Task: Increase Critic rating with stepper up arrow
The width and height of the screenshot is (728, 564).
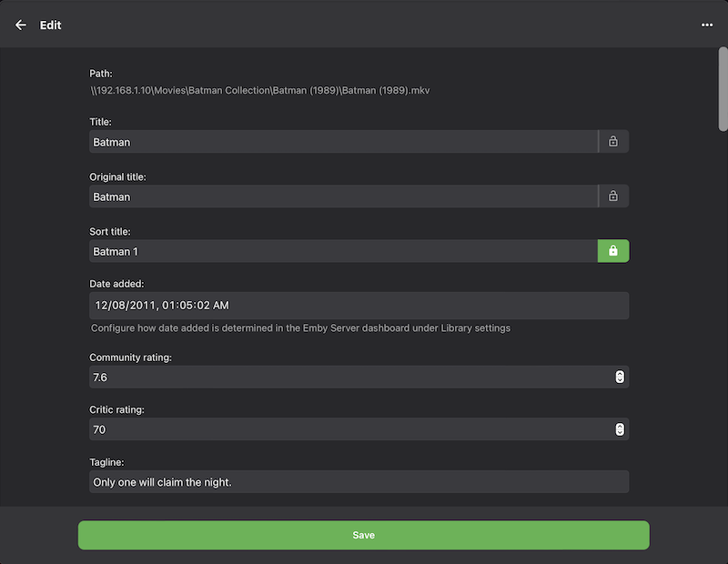Action: tap(620, 426)
